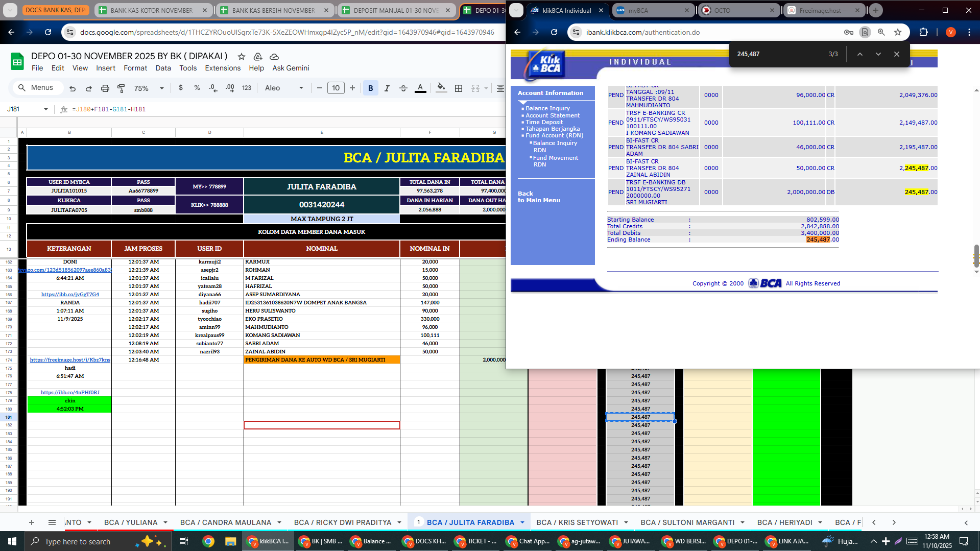Open a new tab beside Freeimage.host
This screenshot has width=980, height=551.
tap(876, 10)
